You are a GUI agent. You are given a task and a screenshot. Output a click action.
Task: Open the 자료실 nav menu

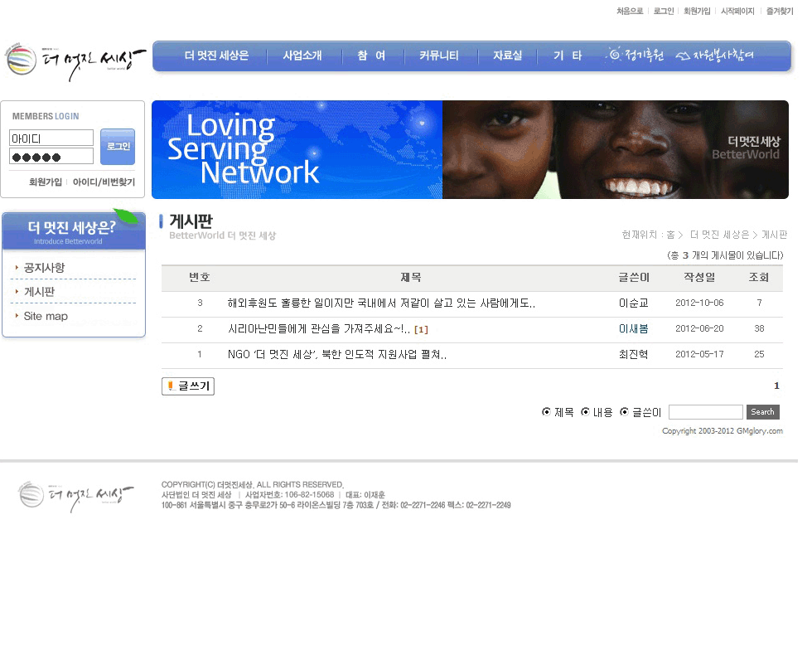[x=507, y=56]
